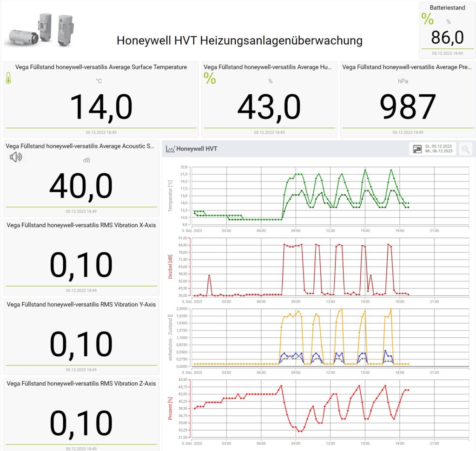Click the Honeywell sensor devices product image
Viewport: 476px width, 451px height.
(41, 30)
